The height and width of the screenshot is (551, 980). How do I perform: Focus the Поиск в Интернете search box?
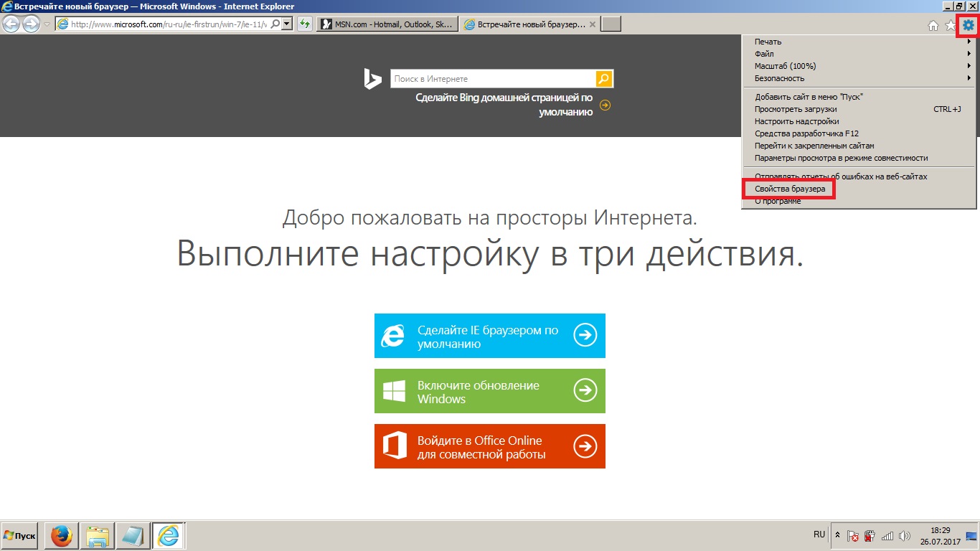click(493, 79)
